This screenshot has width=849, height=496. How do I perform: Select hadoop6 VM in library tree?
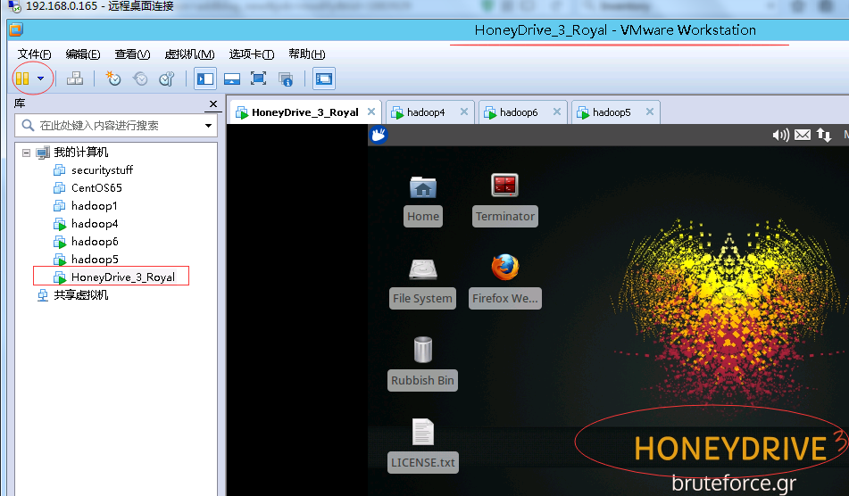[94, 242]
